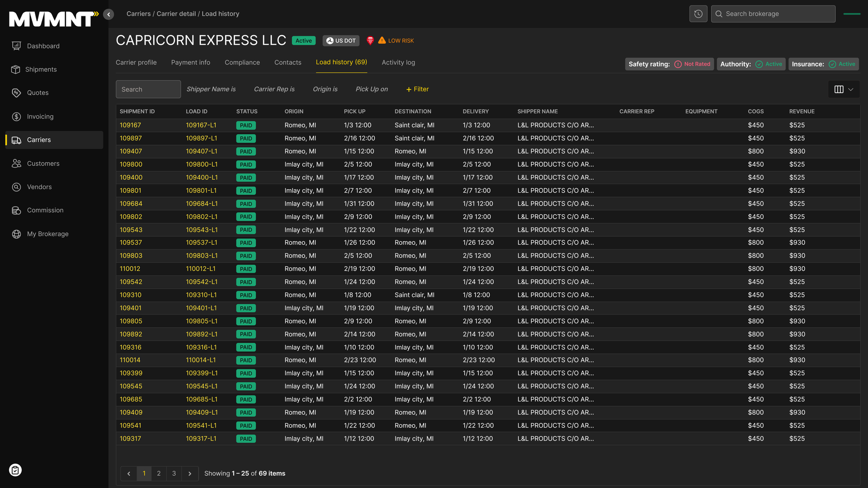Open the column layout selector dropdown
Image resolution: width=868 pixels, height=488 pixels.
tap(844, 89)
